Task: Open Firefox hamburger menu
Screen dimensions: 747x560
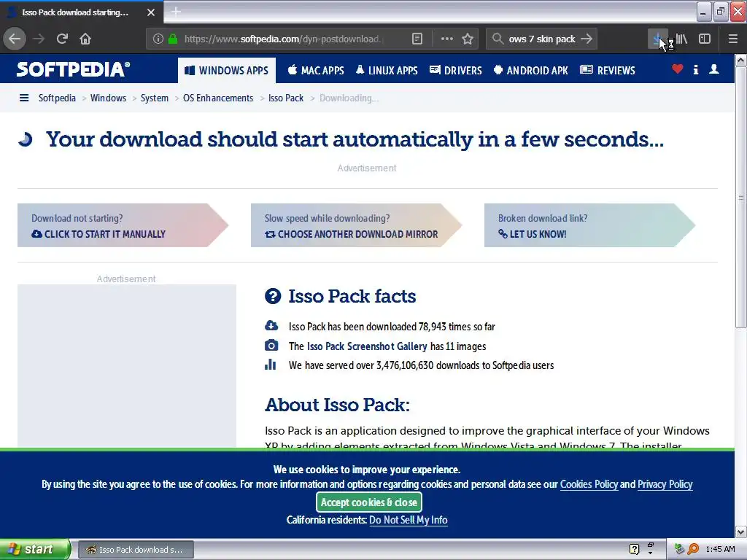Action: [x=732, y=39]
